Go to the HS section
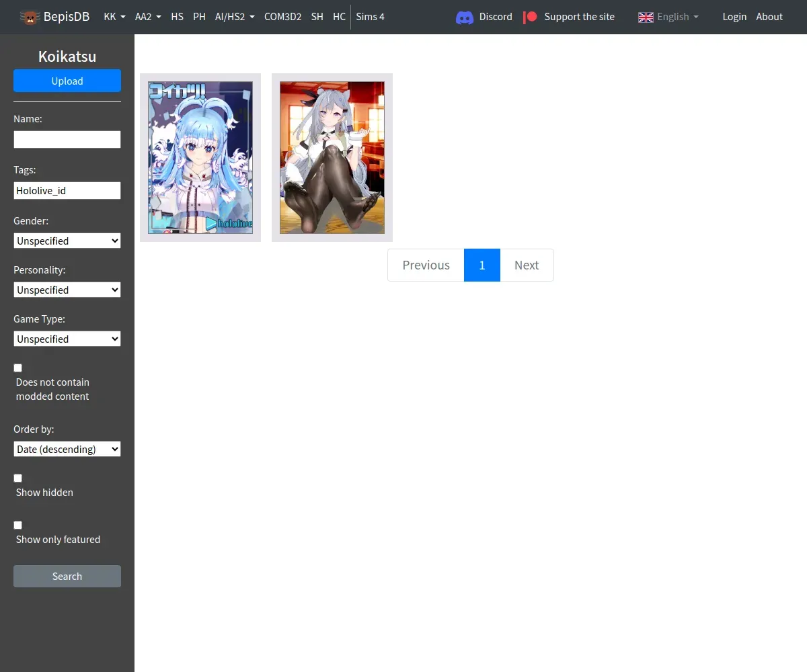 [x=177, y=17]
